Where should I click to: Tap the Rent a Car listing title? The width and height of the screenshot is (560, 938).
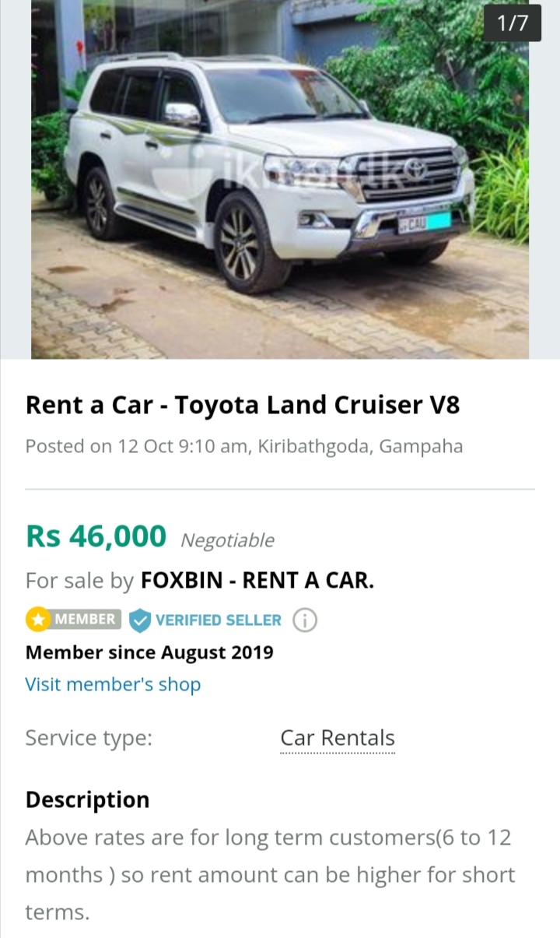pyautogui.click(x=243, y=406)
